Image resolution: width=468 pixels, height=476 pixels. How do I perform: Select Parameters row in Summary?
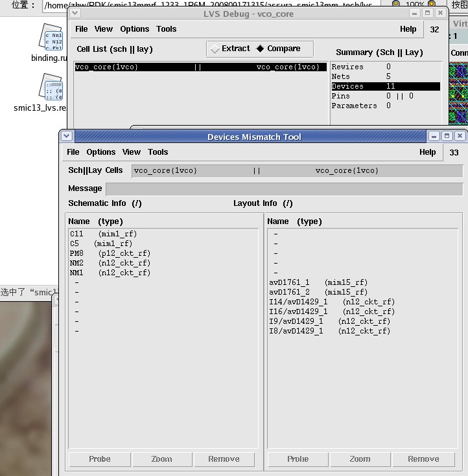coord(386,106)
